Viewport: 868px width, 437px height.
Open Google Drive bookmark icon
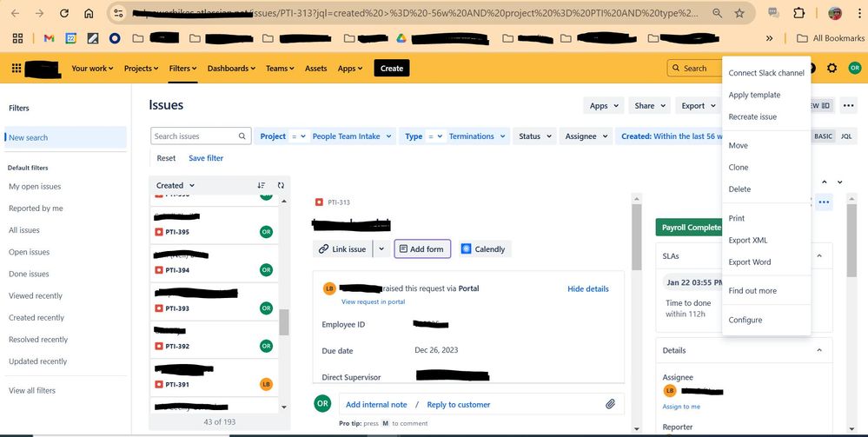pyautogui.click(x=401, y=38)
